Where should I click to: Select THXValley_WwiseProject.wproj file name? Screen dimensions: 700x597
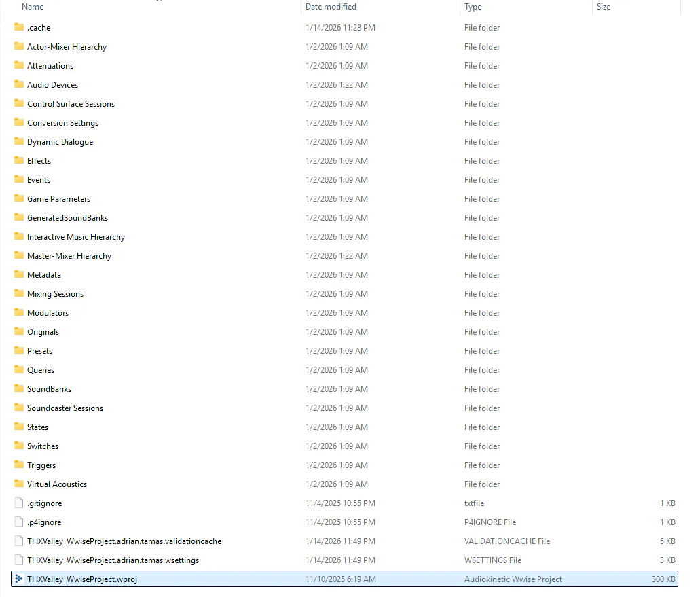(x=82, y=579)
